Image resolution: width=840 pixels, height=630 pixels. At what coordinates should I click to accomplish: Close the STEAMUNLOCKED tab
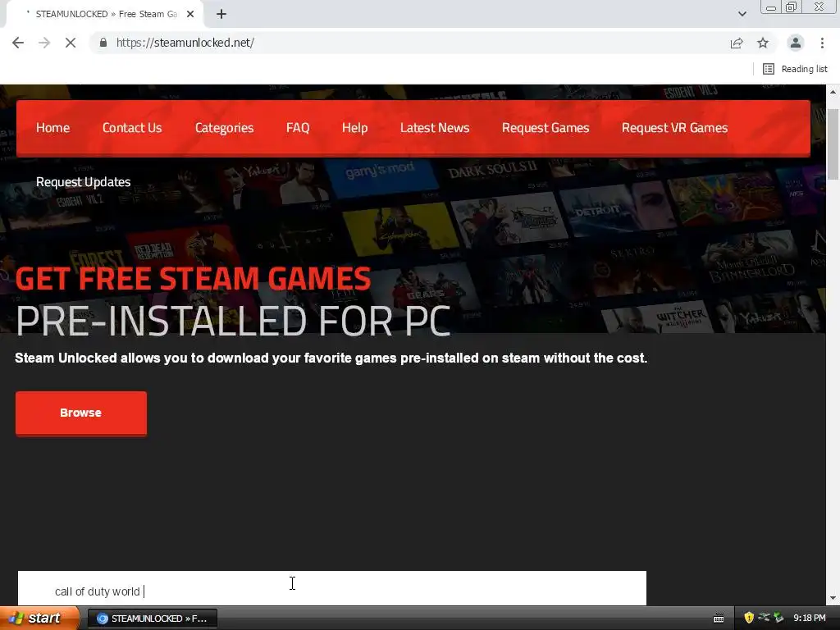[190, 15]
